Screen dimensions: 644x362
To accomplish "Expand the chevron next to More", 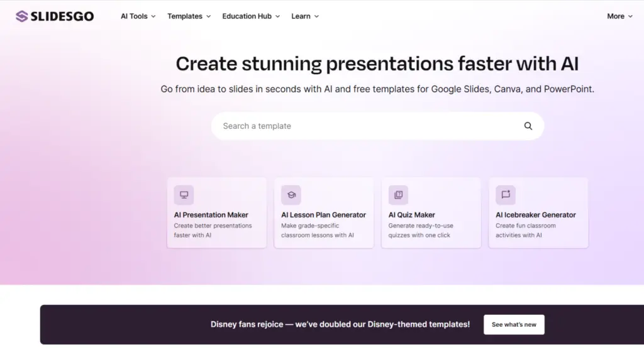I will 630,16.
